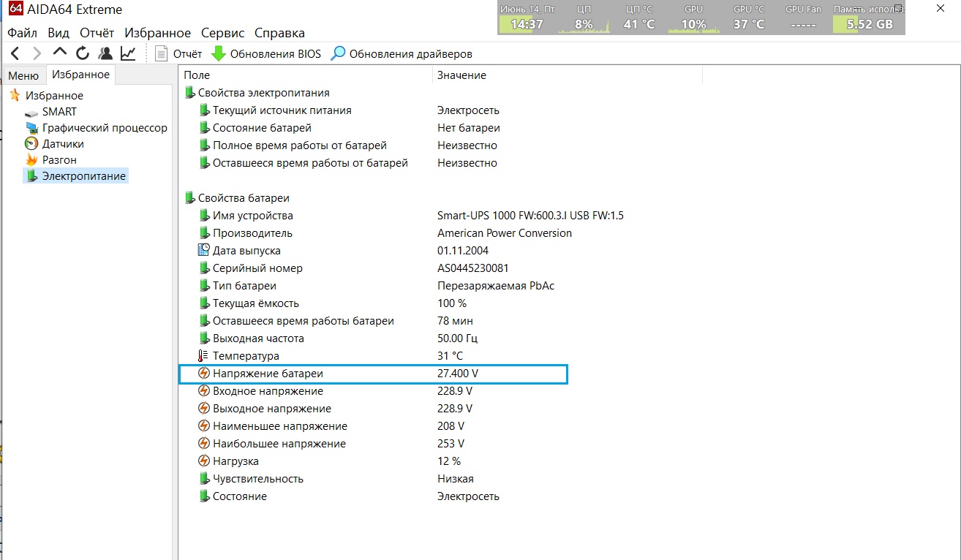Switch to the Избранное tab in the sidebar
The height and width of the screenshot is (560, 961).
pos(80,75)
